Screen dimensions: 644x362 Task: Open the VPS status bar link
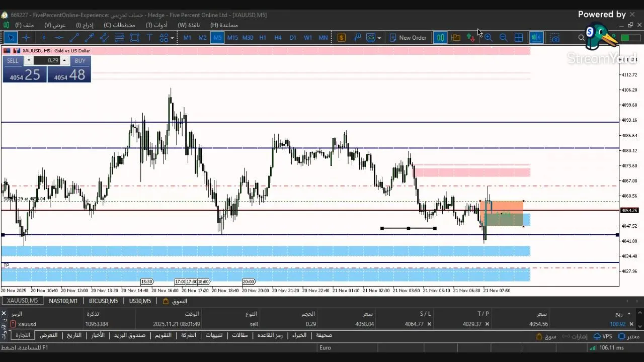pos(603,336)
